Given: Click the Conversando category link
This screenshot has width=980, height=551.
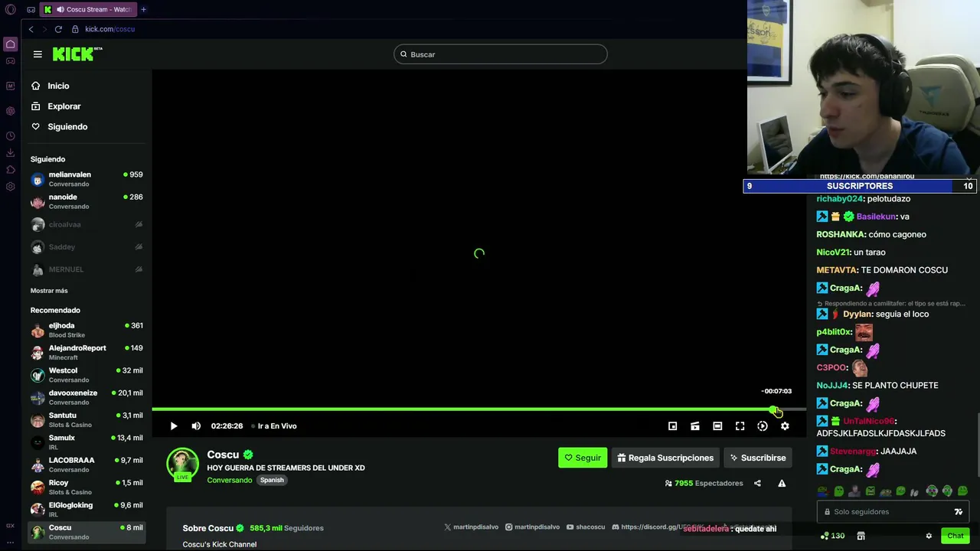Looking at the screenshot, I should (x=229, y=481).
